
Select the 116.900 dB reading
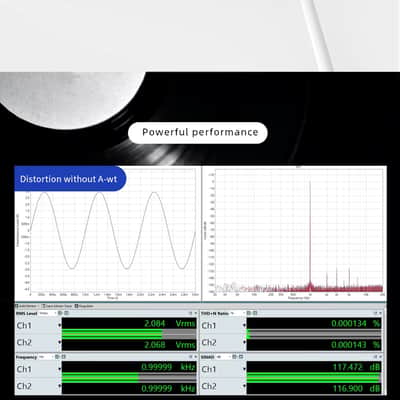[356, 388]
